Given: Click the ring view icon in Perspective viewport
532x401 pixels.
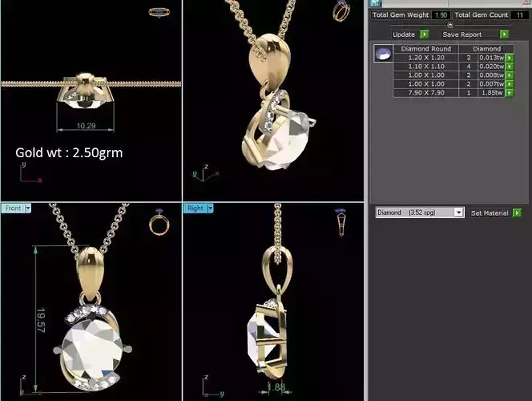Looking at the screenshot, I should 341,11.
